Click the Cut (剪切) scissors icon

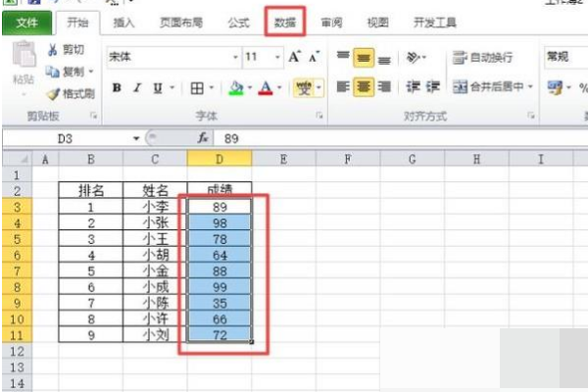click(53, 49)
